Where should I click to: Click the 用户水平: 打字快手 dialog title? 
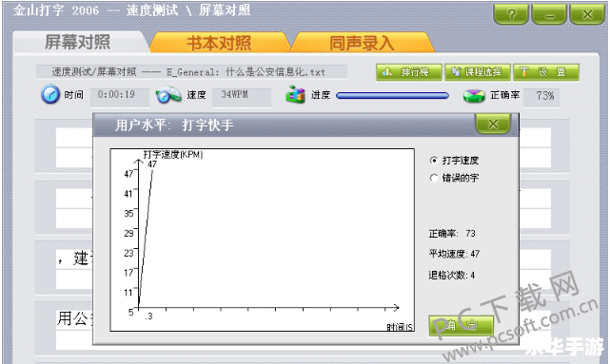[174, 125]
